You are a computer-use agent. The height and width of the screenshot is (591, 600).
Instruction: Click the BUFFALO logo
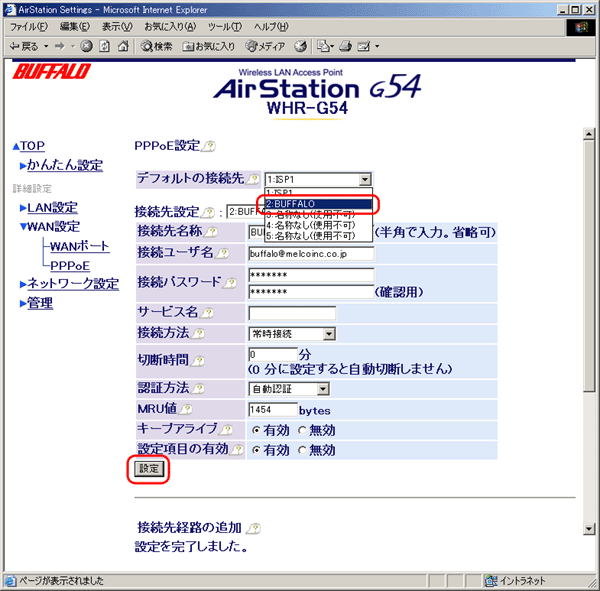[52, 71]
